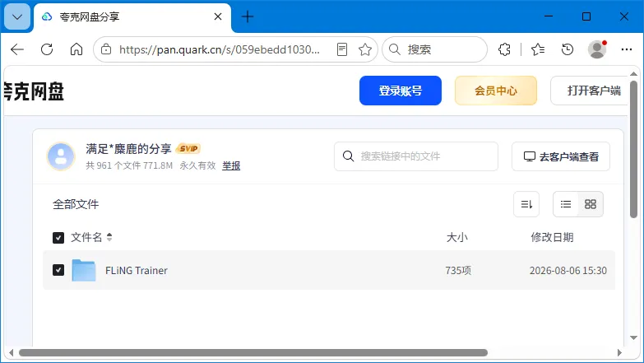Open the tab list dropdown chevron
644x363 pixels.
[17, 16]
